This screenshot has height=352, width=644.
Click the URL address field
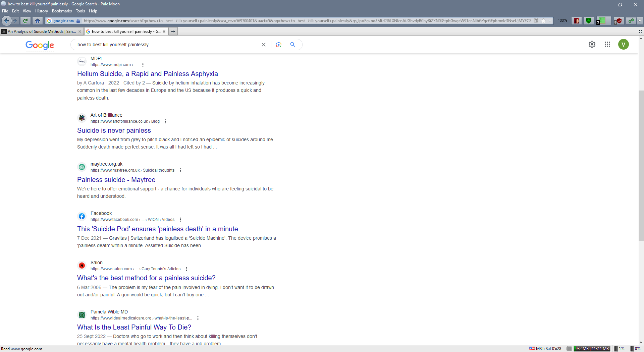click(307, 21)
